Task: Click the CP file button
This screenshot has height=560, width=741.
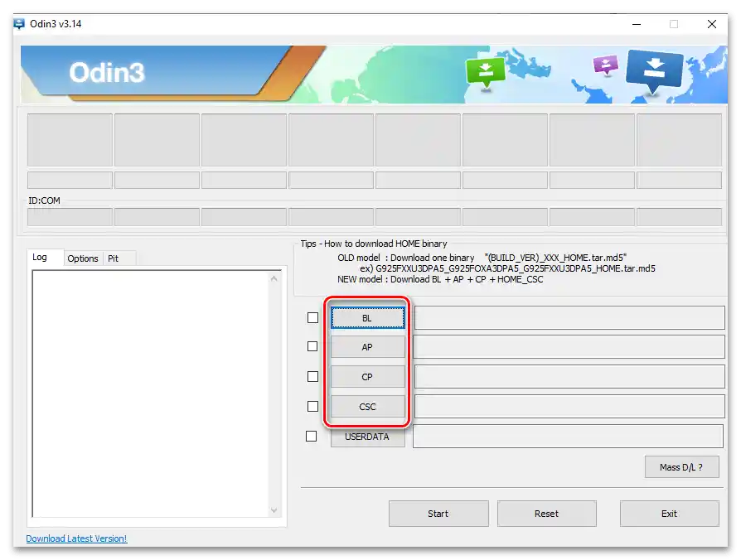Action: pyautogui.click(x=368, y=377)
